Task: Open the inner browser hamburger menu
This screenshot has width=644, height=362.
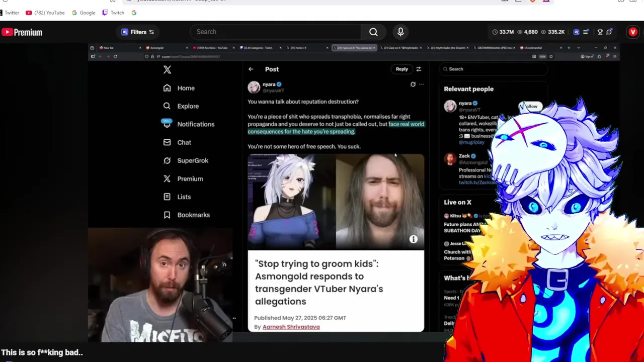Action: [615, 56]
